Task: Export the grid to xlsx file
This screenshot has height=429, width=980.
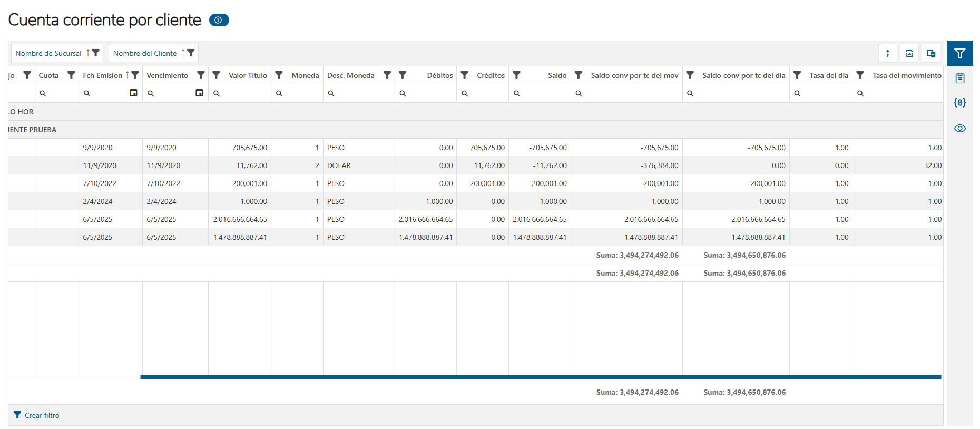Action: tap(909, 53)
